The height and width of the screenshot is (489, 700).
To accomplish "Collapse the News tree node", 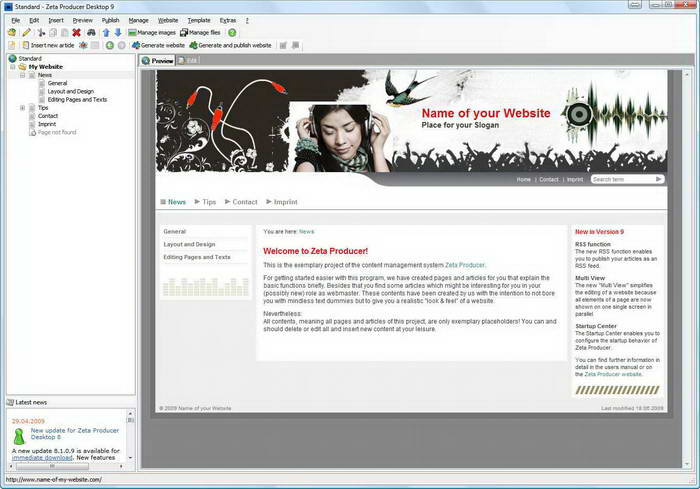I will pyautogui.click(x=22, y=75).
